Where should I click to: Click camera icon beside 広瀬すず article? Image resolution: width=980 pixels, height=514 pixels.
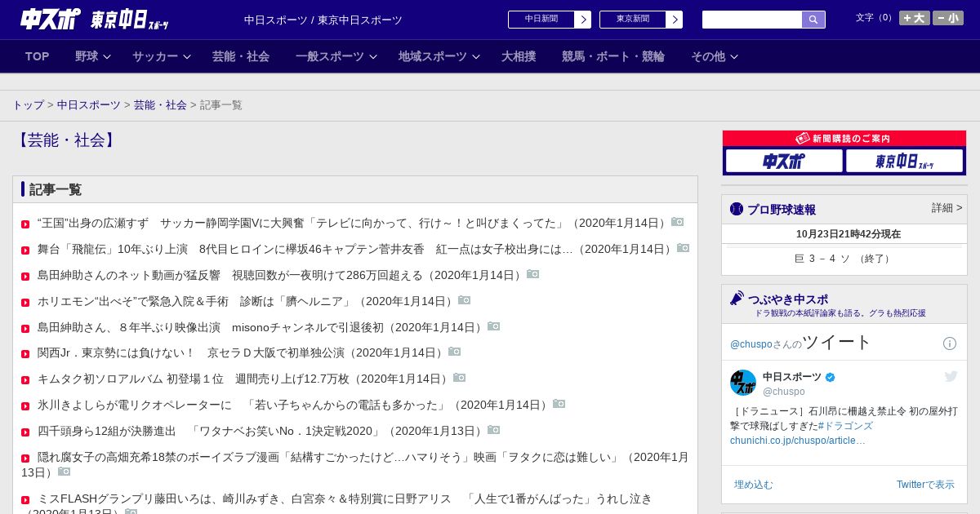coord(678,222)
